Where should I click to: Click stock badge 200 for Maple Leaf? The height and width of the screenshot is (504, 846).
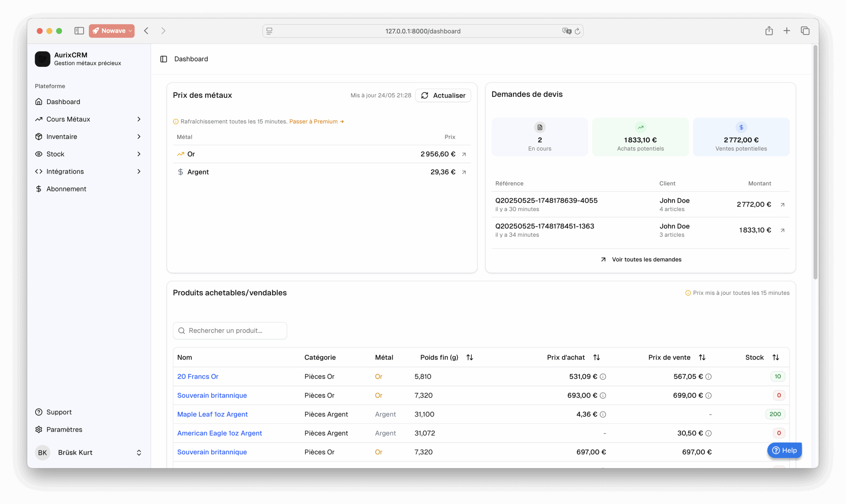775,414
